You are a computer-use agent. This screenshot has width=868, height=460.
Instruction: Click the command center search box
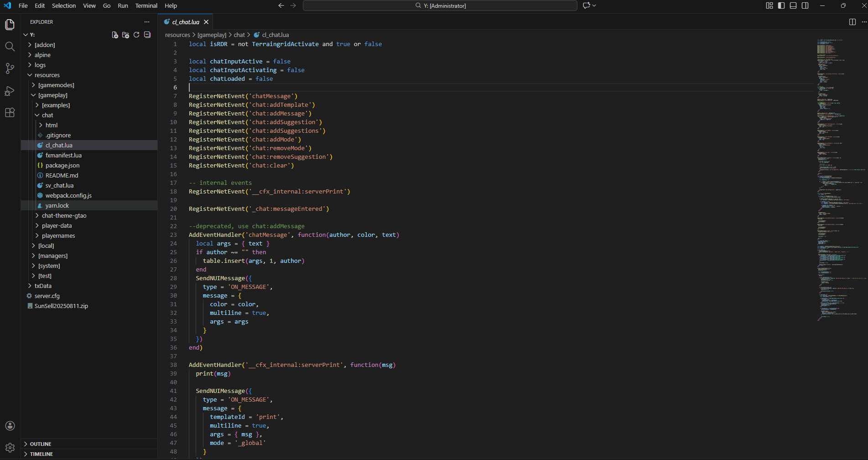tap(440, 5)
